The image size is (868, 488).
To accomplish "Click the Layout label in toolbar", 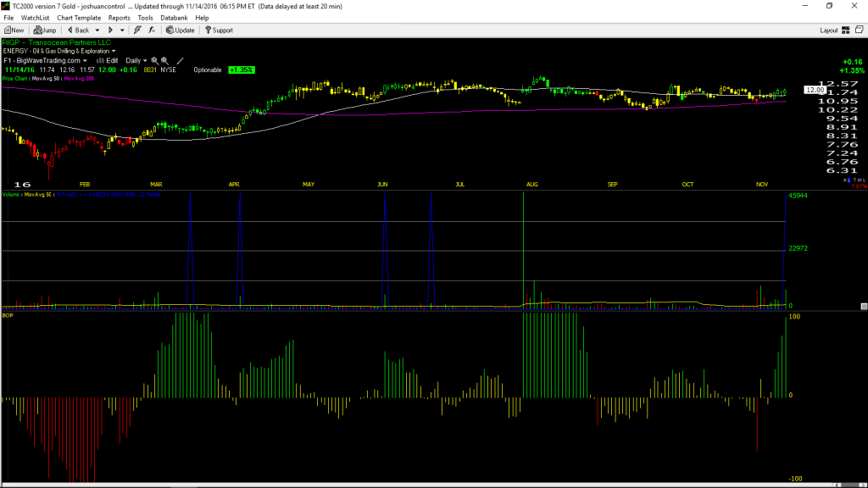I will tap(829, 30).
